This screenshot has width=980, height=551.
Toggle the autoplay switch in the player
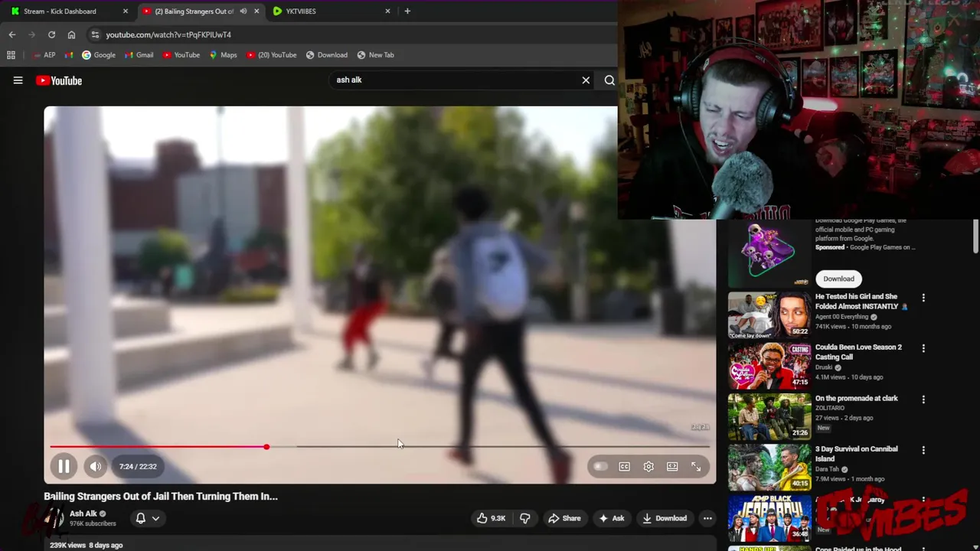pyautogui.click(x=600, y=466)
